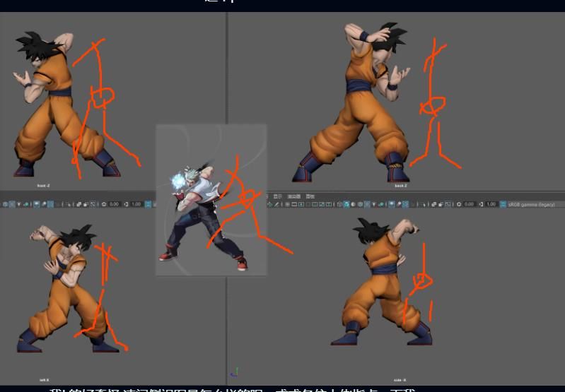Click 2D pan/zoom icon in right panel toolbar

coord(270,204)
